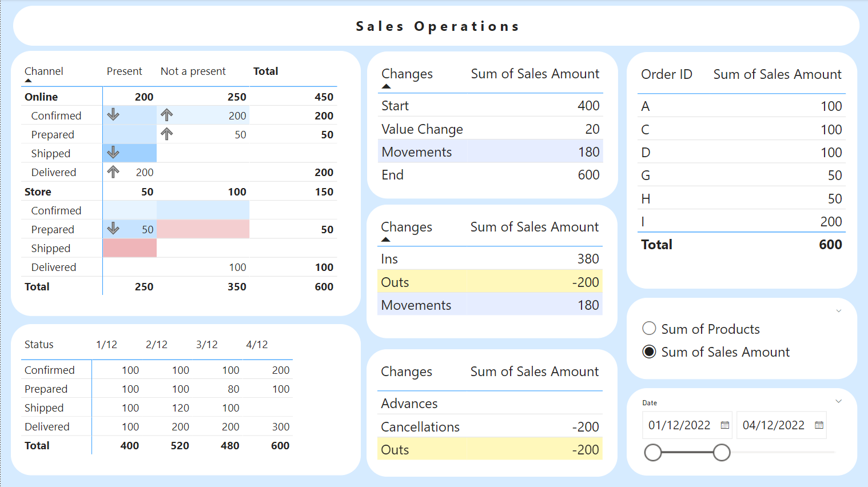Sort by the Order ID column header
This screenshot has height=487, width=868.
tap(666, 74)
